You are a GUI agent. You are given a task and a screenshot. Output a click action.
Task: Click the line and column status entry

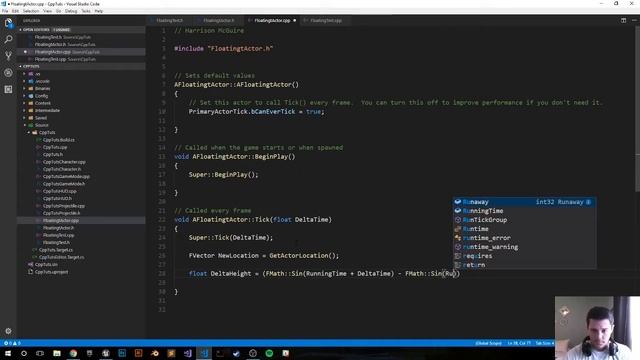519,343
